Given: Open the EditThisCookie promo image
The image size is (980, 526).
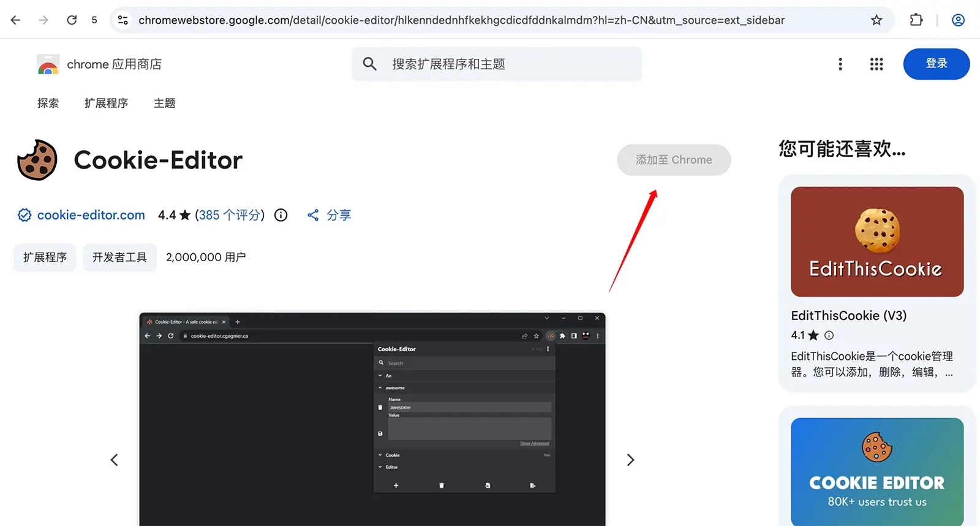Looking at the screenshot, I should [877, 242].
